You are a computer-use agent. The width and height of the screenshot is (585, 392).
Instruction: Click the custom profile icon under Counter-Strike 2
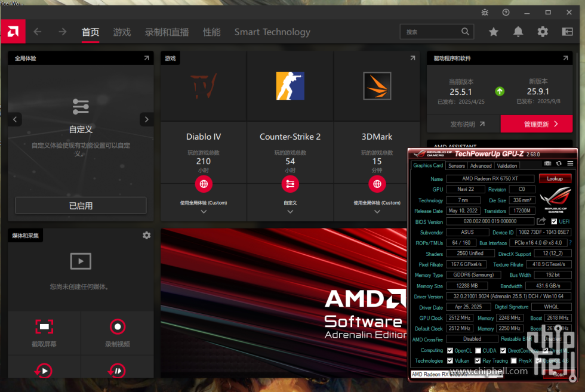coord(290,184)
